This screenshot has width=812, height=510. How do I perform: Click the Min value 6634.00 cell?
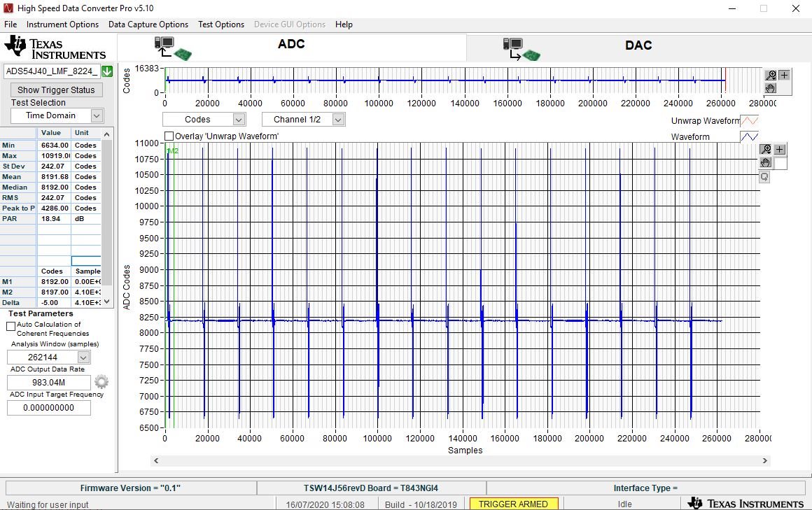(x=54, y=146)
